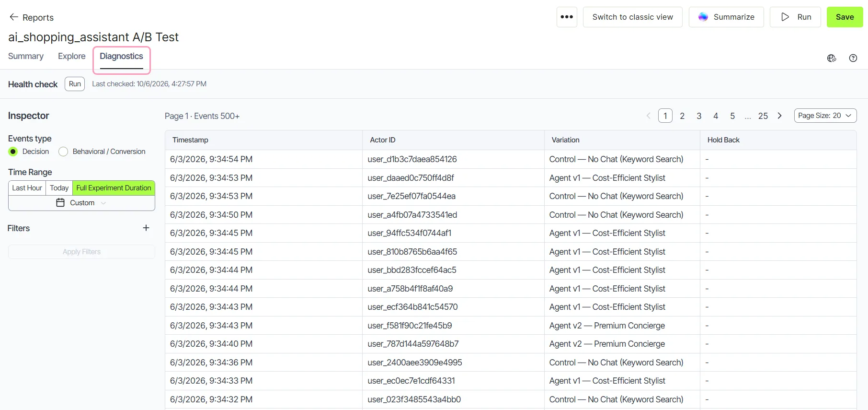868x410 pixels.
Task: Click ai_shopping_assistant A/B Test title
Action: [93, 37]
